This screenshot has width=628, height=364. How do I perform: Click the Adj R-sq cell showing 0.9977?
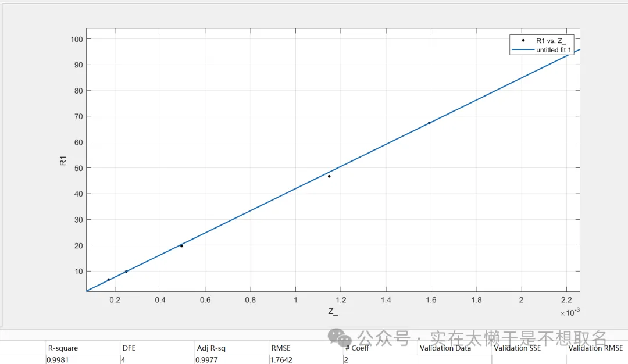[x=206, y=360]
